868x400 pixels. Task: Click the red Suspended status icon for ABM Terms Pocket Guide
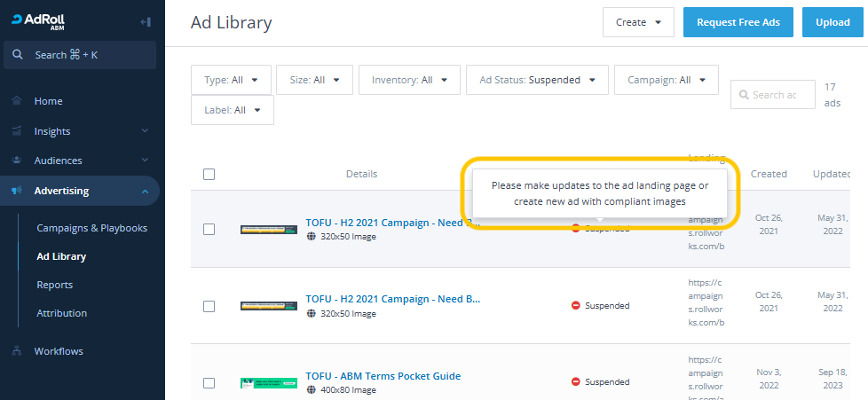pos(575,382)
